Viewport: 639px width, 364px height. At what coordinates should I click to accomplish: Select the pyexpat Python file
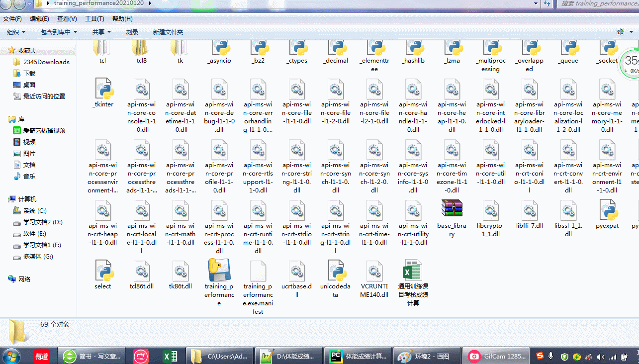607,214
